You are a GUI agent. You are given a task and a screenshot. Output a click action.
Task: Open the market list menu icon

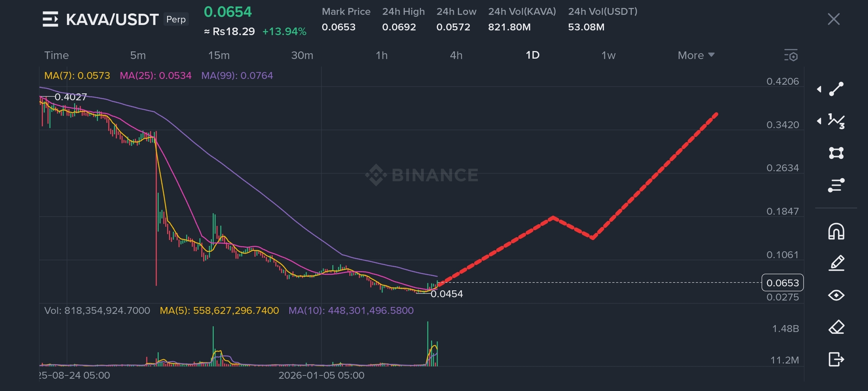click(50, 19)
